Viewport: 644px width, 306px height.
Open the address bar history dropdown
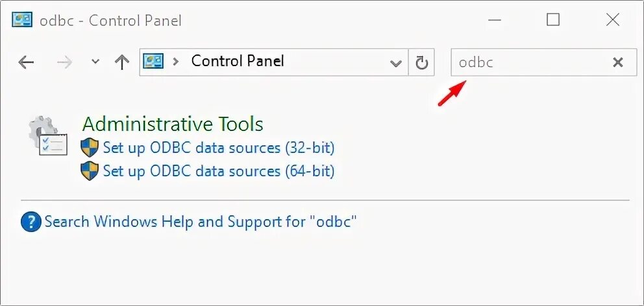tap(395, 63)
